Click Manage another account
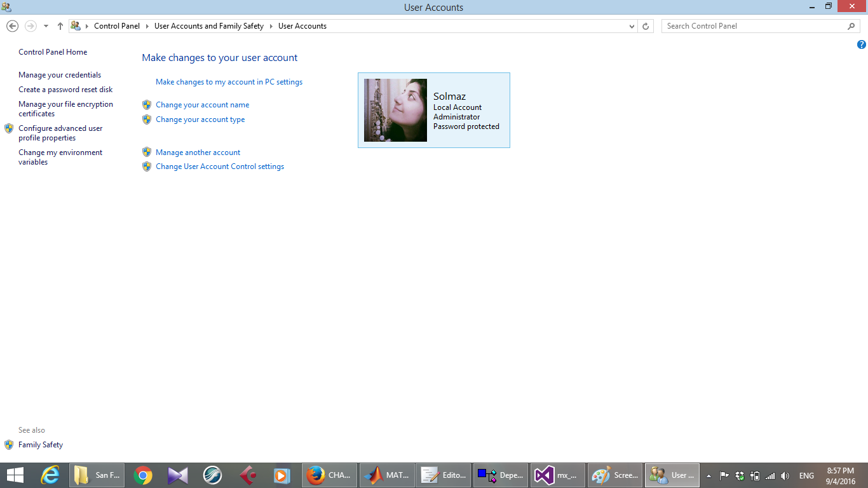 click(x=198, y=152)
